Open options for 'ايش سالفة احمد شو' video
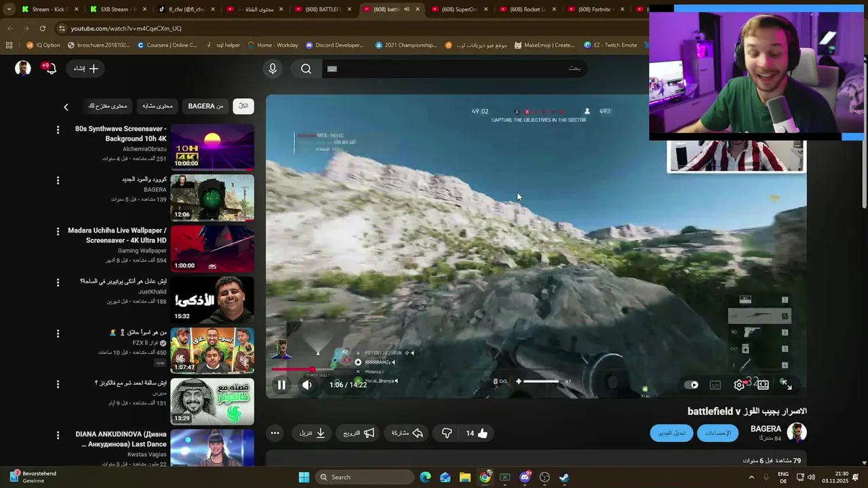The image size is (868, 488). click(58, 384)
